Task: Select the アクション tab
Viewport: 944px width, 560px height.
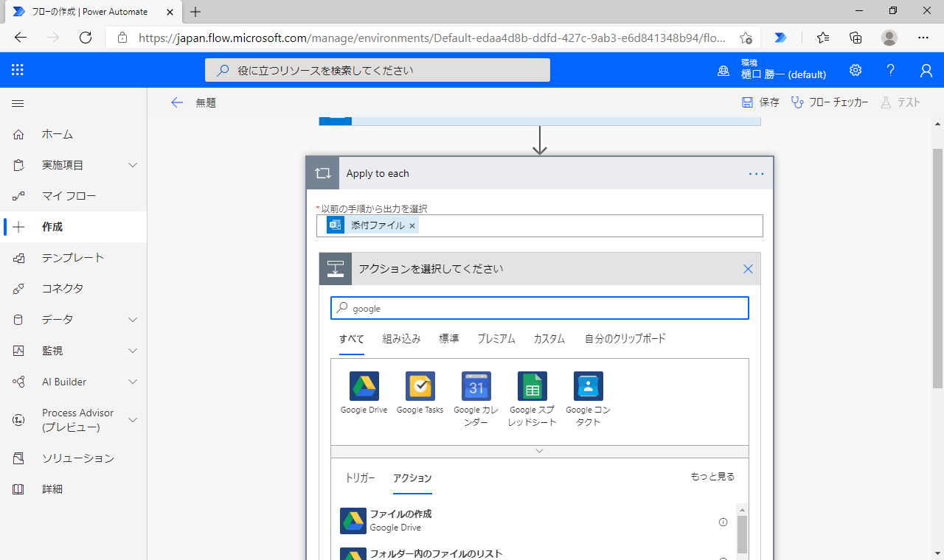Action: [x=412, y=478]
